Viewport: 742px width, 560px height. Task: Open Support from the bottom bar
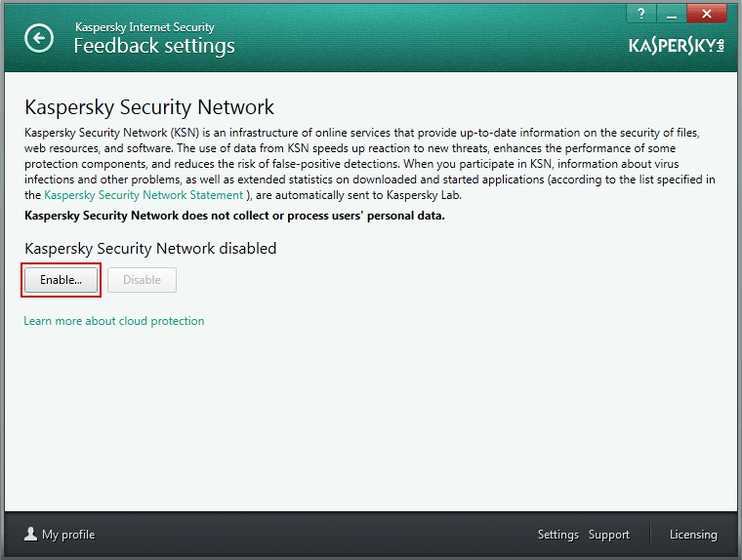609,535
